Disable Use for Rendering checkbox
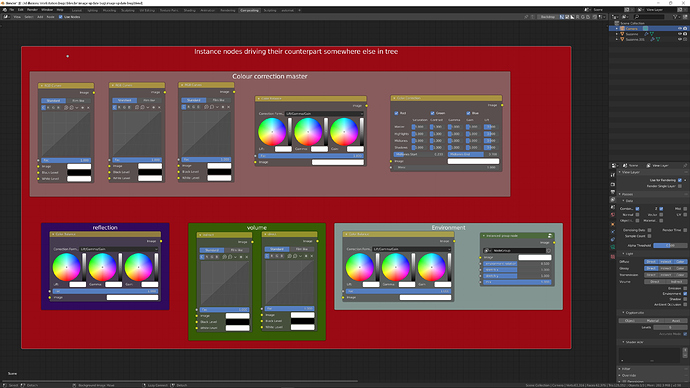Image resolution: width=690 pixels, height=388 pixels. pos(680,180)
